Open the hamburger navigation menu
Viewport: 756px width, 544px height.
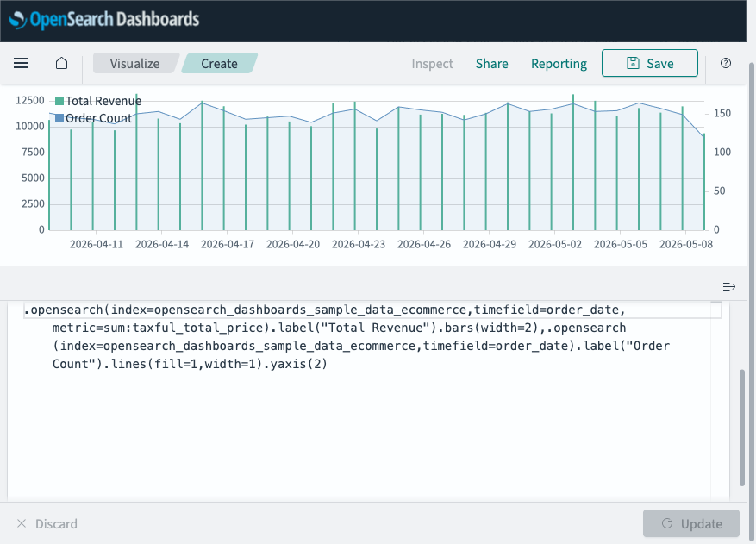[x=21, y=63]
